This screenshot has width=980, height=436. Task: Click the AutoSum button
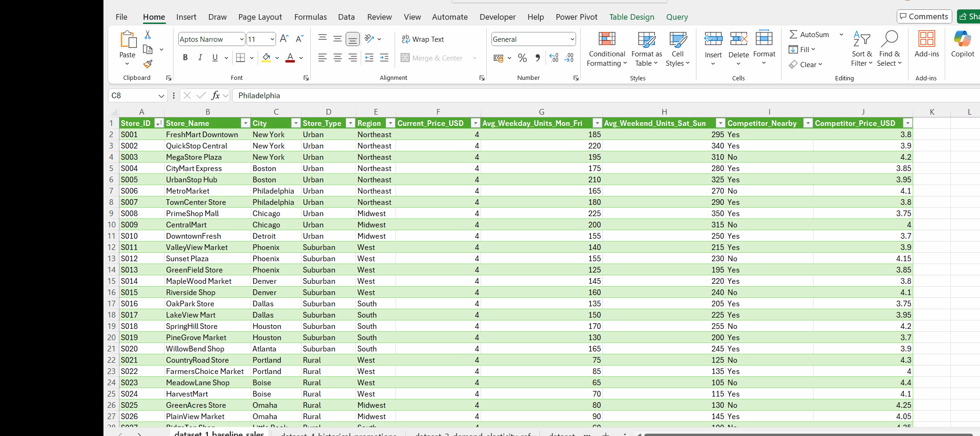tap(809, 35)
